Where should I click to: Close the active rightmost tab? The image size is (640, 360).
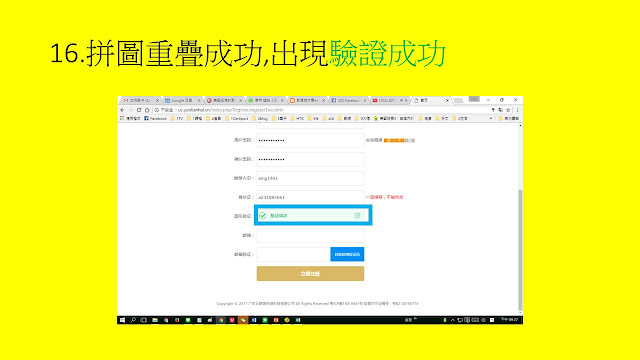[447, 100]
